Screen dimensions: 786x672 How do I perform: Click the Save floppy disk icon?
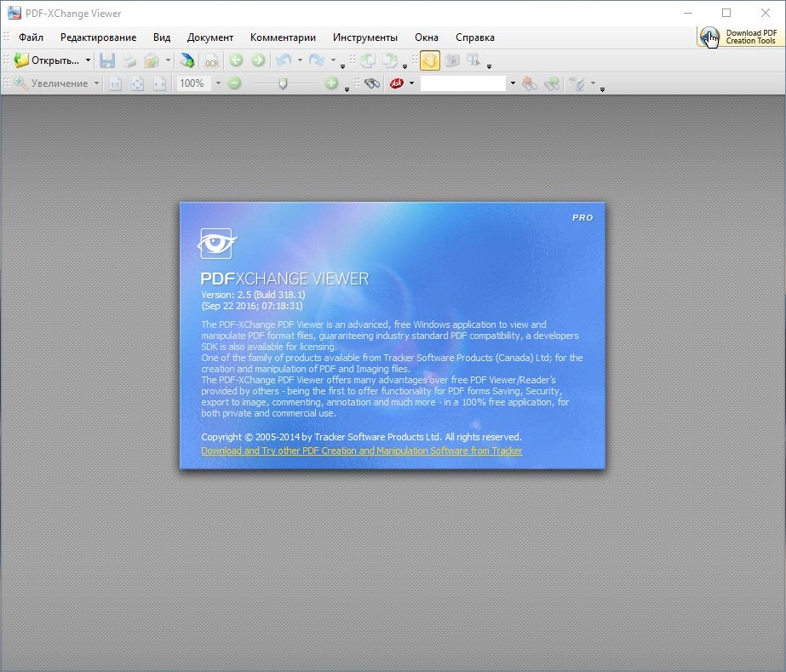point(107,60)
